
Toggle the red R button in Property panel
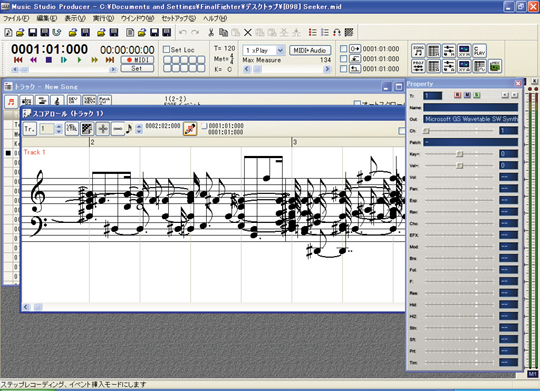[x=458, y=95]
